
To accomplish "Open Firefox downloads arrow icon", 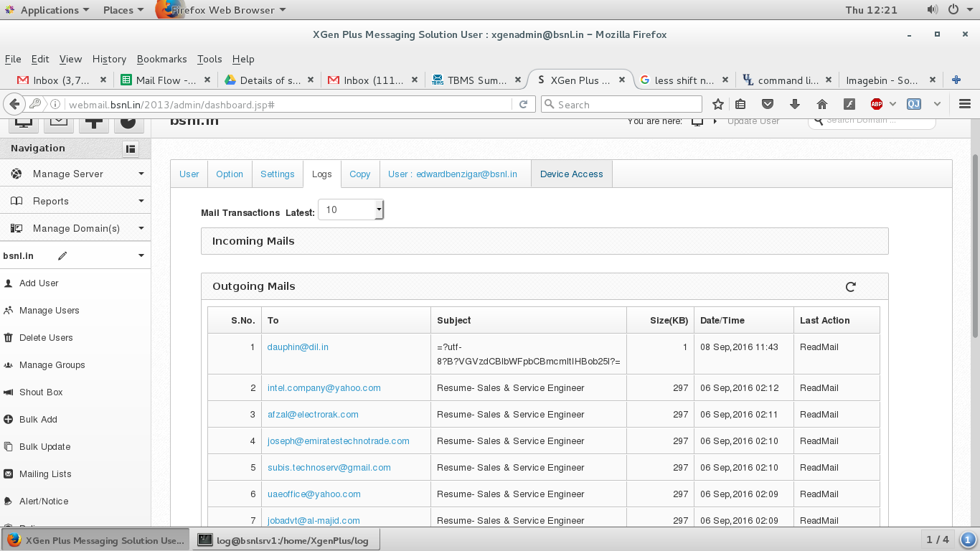I will pos(794,104).
